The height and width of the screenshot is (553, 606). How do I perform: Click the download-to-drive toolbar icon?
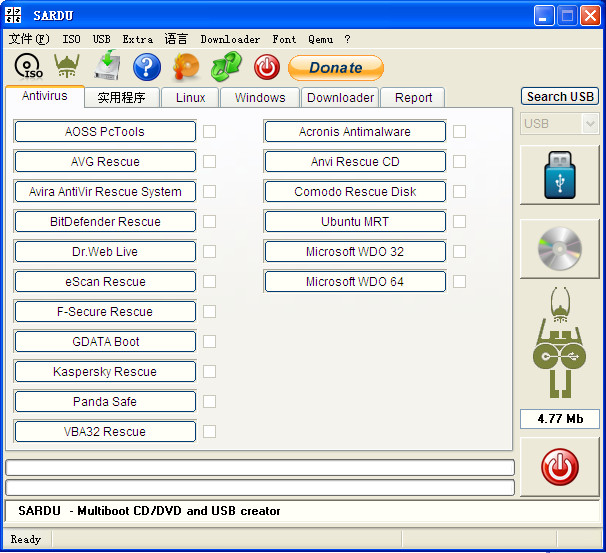click(107, 65)
